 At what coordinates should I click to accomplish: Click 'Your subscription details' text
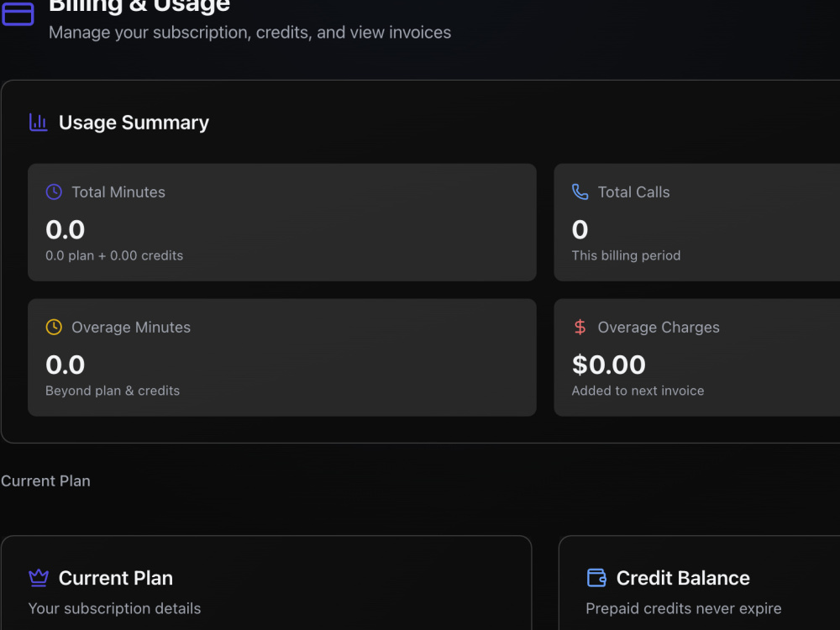click(114, 608)
